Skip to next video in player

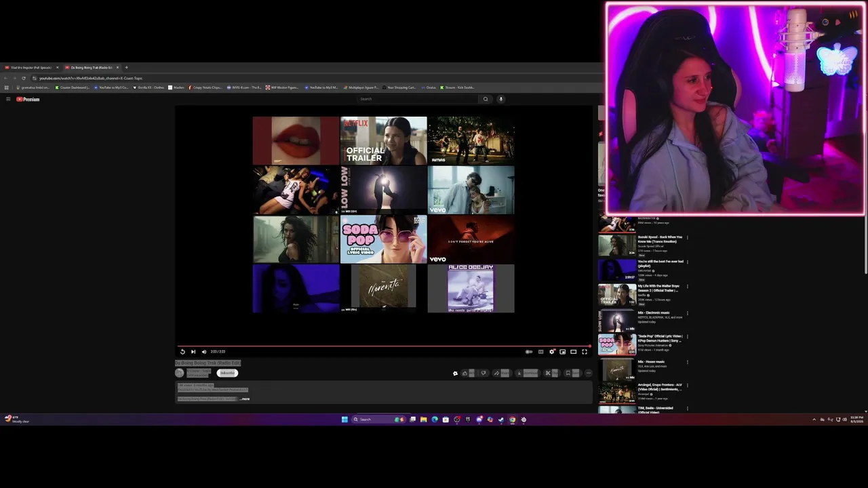(x=193, y=352)
